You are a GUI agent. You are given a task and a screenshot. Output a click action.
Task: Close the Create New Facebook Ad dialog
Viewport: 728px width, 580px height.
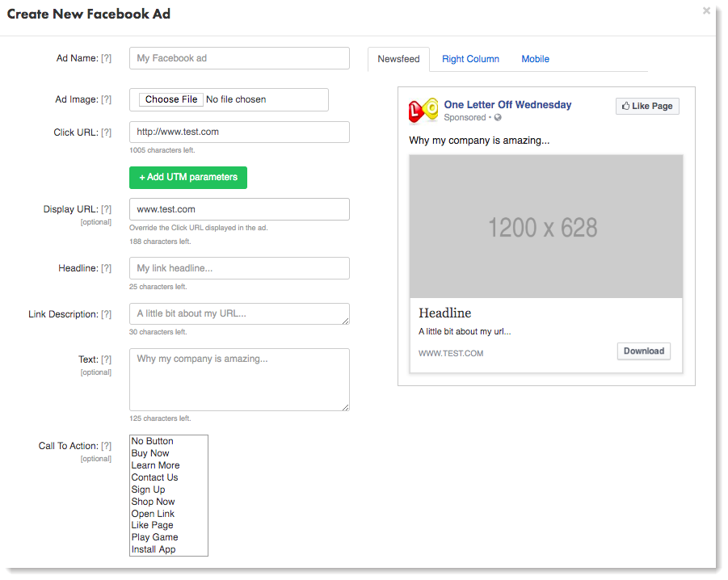pyautogui.click(x=706, y=11)
